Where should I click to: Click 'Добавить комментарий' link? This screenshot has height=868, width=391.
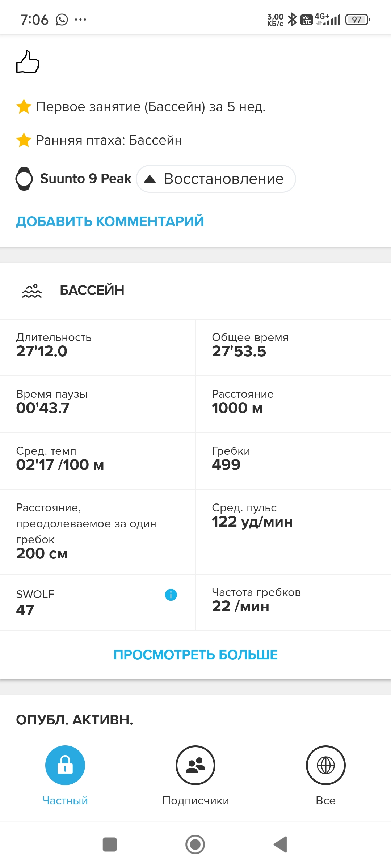click(x=110, y=221)
